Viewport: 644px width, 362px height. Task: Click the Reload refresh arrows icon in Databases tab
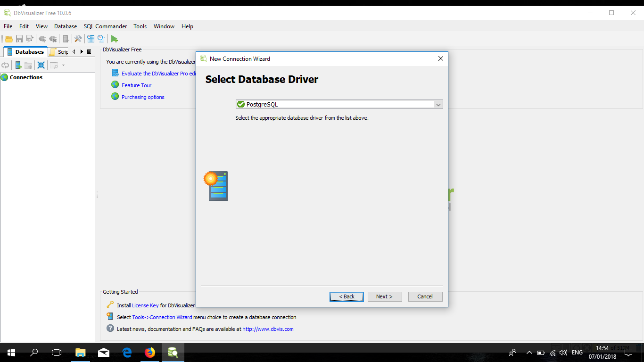(5, 65)
